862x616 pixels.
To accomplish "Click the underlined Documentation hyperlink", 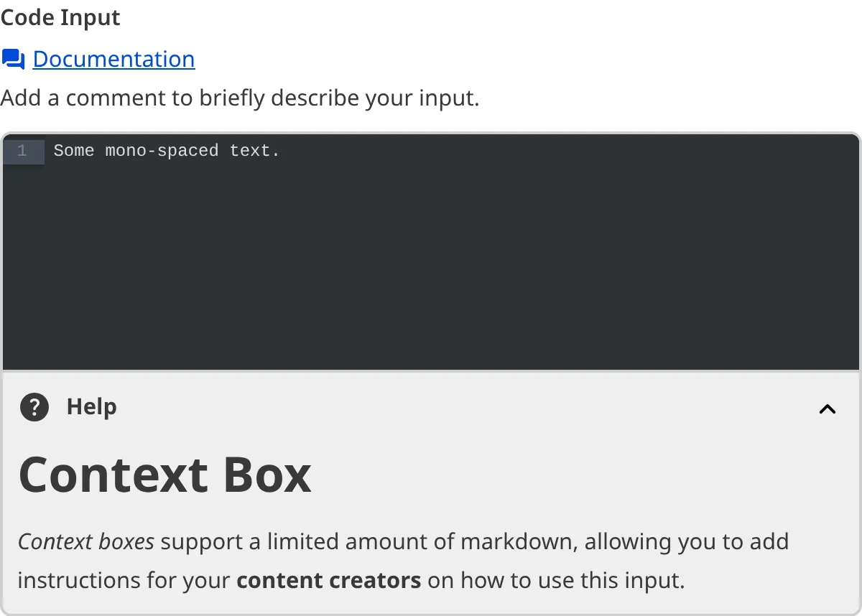I will point(114,59).
